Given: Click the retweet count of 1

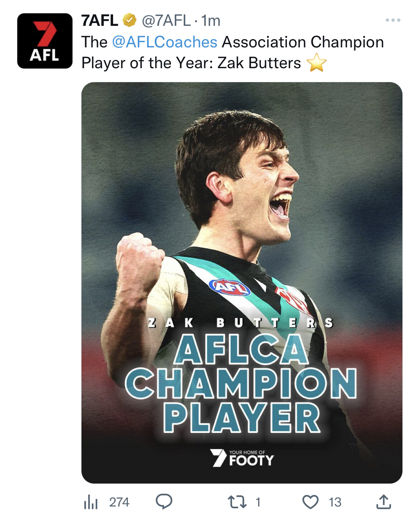Looking at the screenshot, I should [258, 502].
